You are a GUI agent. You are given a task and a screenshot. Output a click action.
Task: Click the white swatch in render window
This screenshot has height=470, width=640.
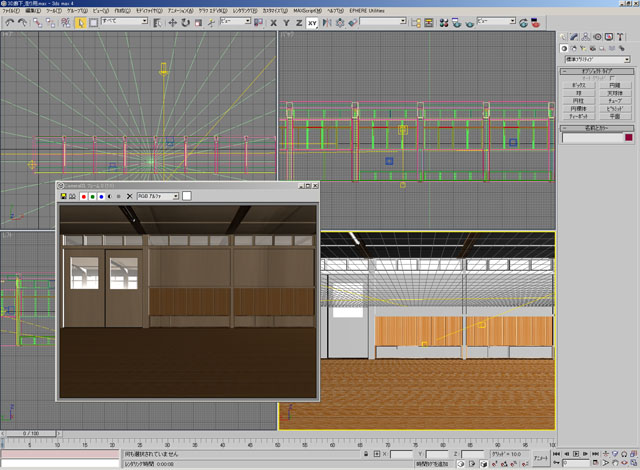click(187, 196)
